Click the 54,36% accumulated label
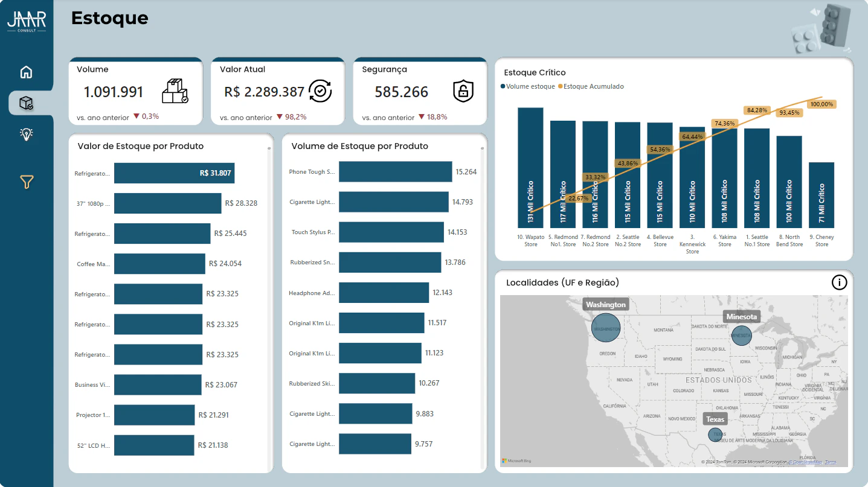 [660, 149]
